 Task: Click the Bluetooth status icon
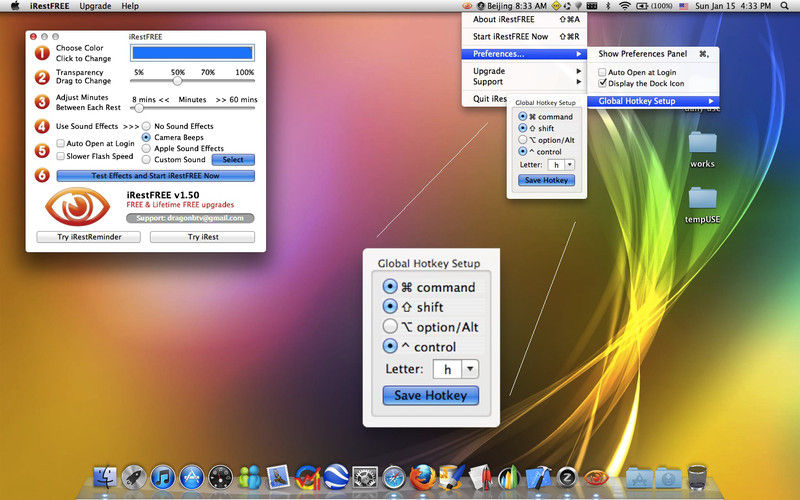tap(608, 6)
